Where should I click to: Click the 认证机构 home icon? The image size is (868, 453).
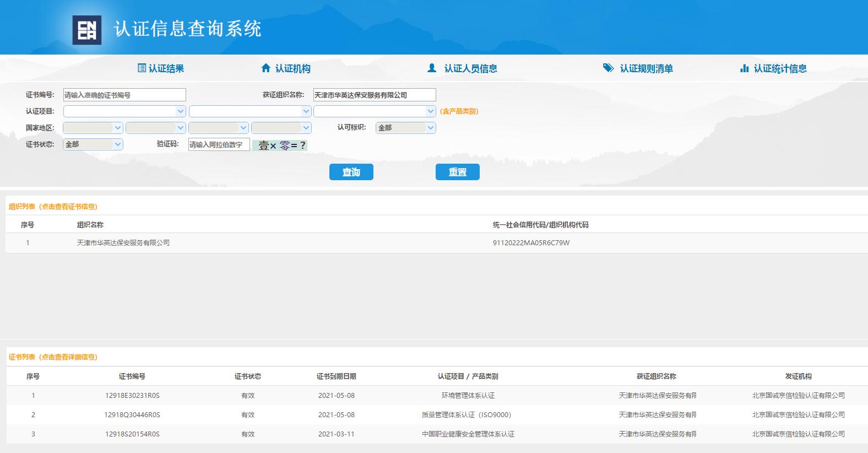click(266, 68)
